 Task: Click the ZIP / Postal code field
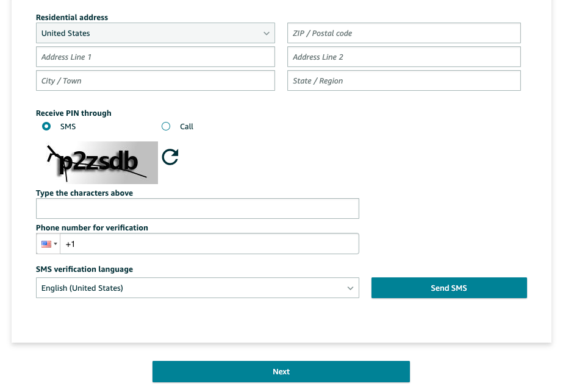(403, 32)
